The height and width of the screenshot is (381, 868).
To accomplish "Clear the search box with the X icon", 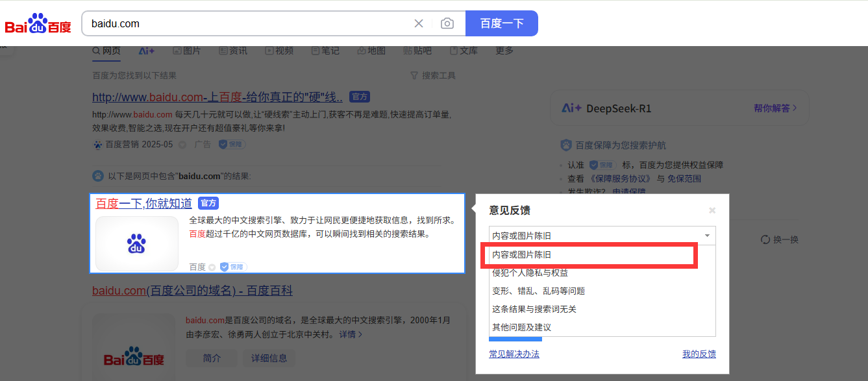I will (419, 23).
